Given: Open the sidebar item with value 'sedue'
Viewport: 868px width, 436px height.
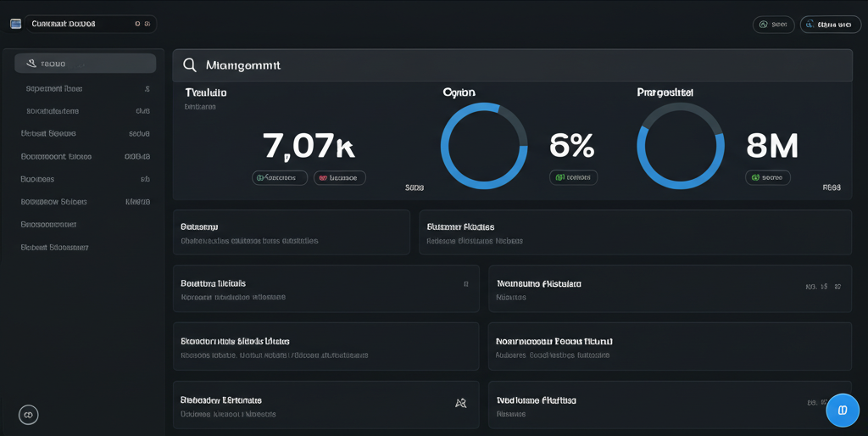Looking at the screenshot, I should [86, 133].
